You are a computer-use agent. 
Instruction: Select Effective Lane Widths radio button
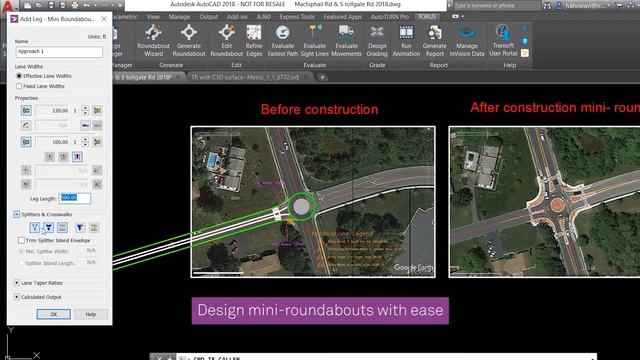19,76
